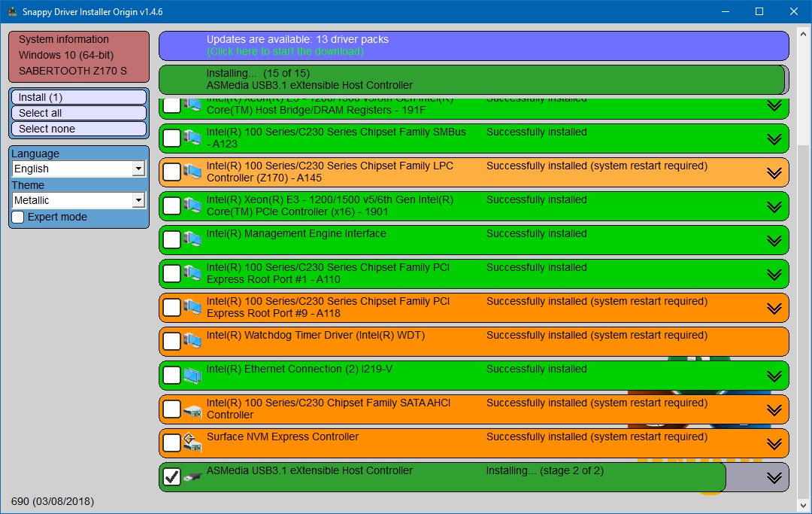This screenshot has width=812, height=514.
Task: Expand details for Intel Ethernet Connection I219-V
Action: point(774,377)
